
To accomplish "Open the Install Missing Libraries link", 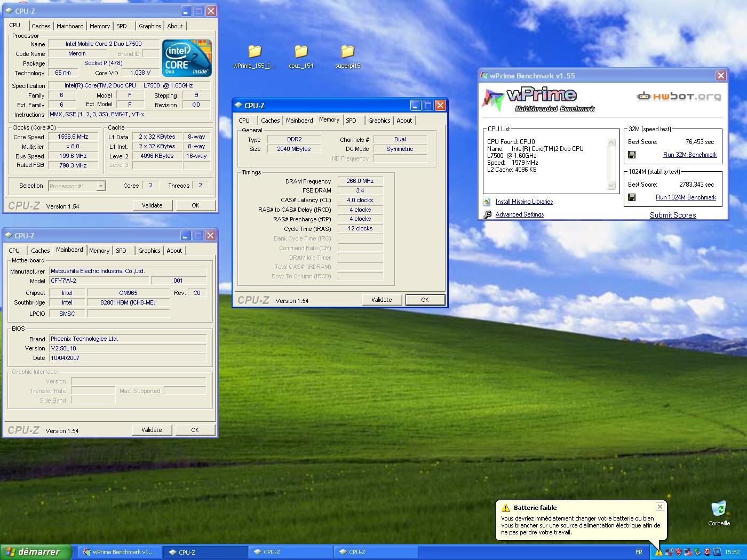I will coord(524,202).
